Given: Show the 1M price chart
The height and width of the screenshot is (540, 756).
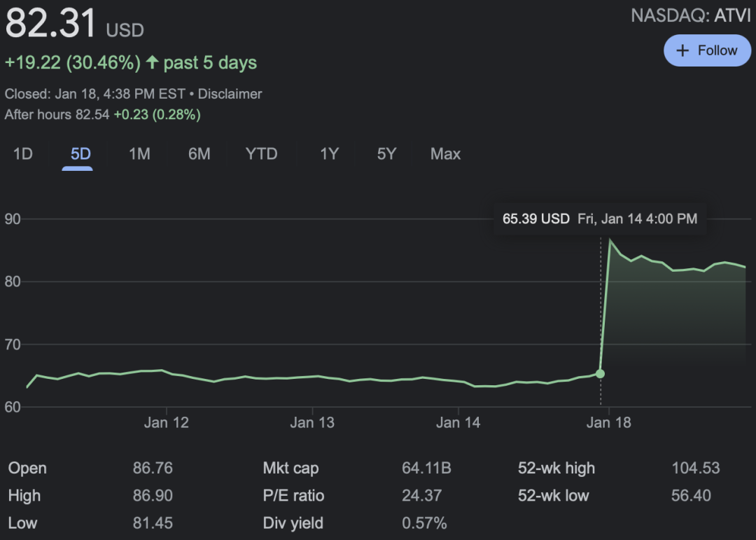Looking at the screenshot, I should click(139, 154).
